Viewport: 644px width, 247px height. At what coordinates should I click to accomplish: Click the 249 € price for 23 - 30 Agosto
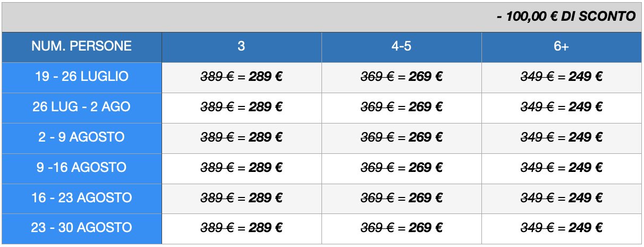pyautogui.click(x=586, y=228)
